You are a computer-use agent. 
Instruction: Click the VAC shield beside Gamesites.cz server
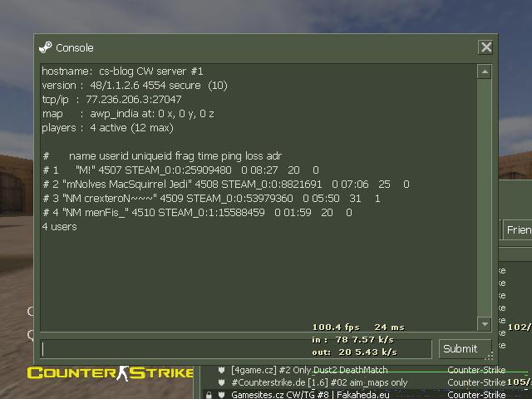click(x=222, y=395)
